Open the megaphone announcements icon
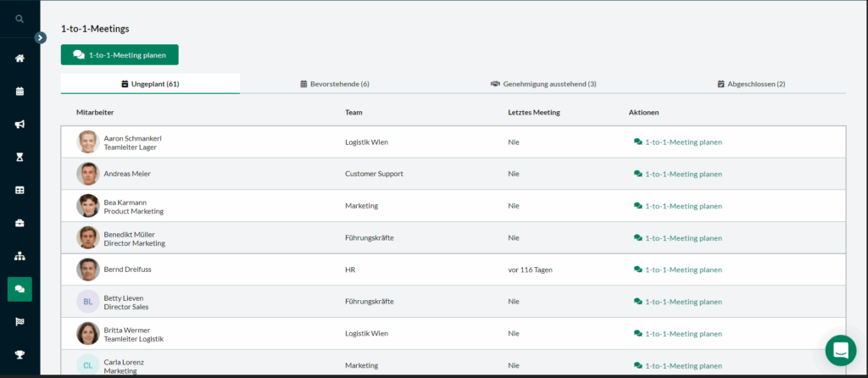This screenshot has width=868, height=378. click(19, 125)
